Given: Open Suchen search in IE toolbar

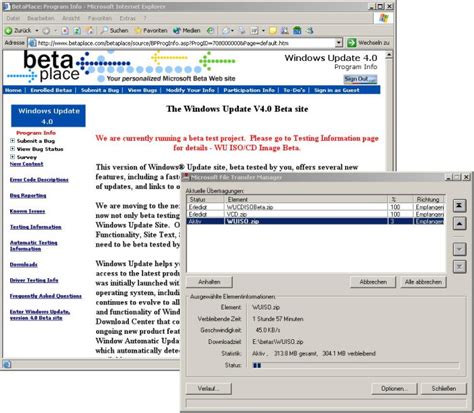Looking at the screenshot, I should (x=115, y=31).
